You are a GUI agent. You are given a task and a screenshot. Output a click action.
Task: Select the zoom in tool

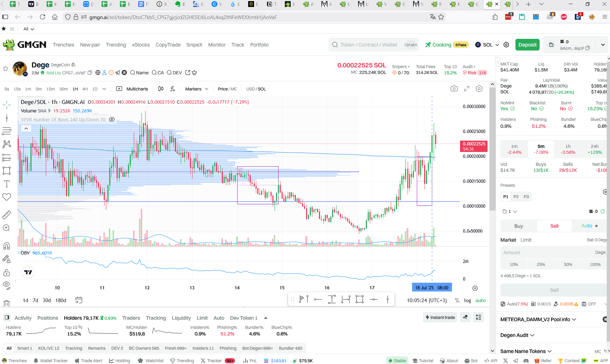click(x=7, y=228)
